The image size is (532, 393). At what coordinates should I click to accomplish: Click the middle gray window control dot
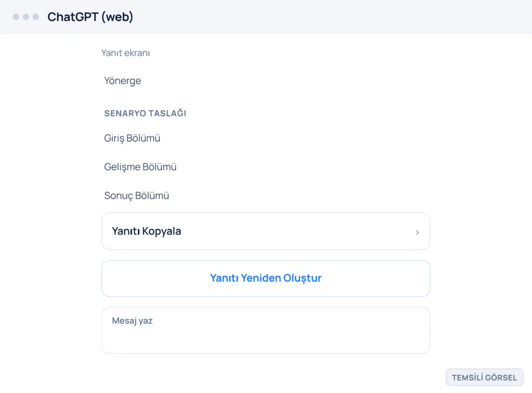pos(26,17)
